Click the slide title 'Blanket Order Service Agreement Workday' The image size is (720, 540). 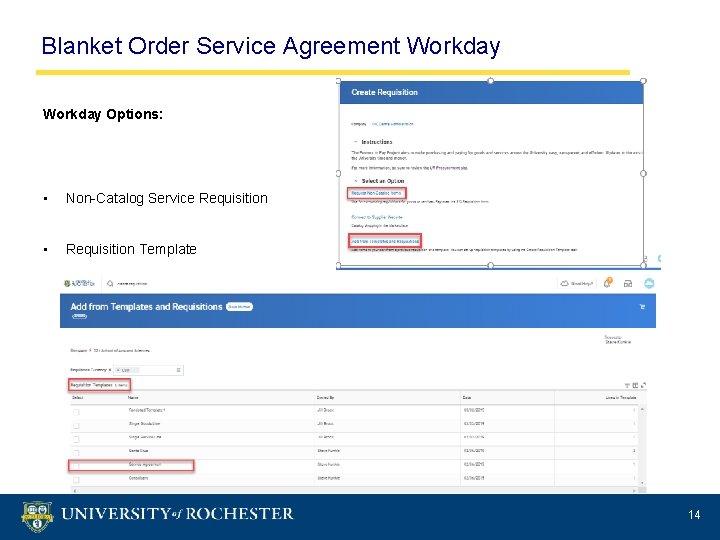click(270, 46)
